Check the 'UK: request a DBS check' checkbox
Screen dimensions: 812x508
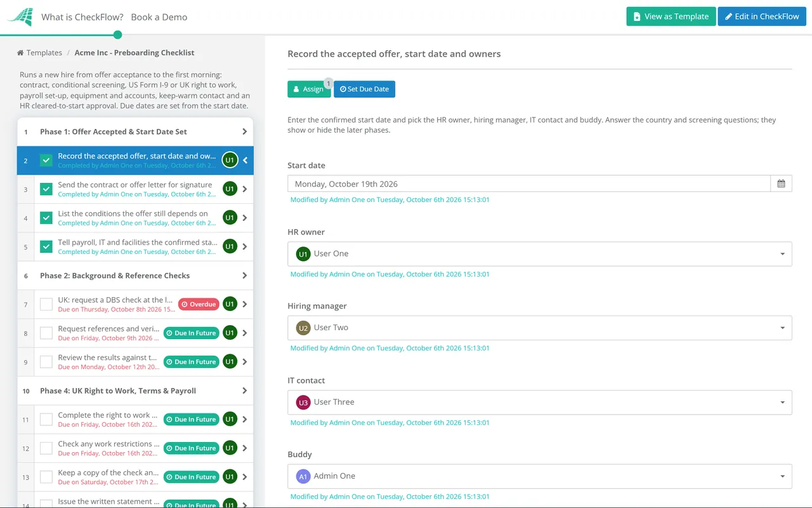point(46,304)
